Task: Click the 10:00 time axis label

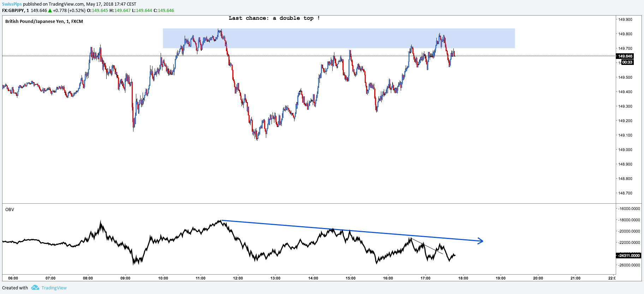Action: [163, 278]
